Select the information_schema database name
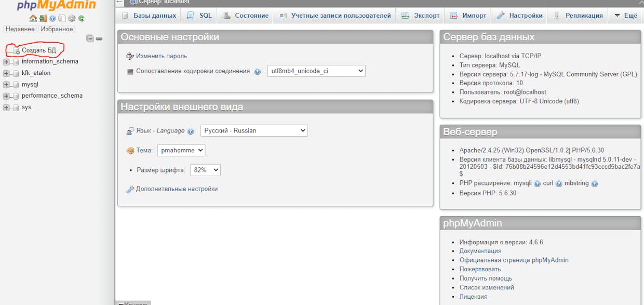The height and width of the screenshot is (305, 644). (x=50, y=62)
